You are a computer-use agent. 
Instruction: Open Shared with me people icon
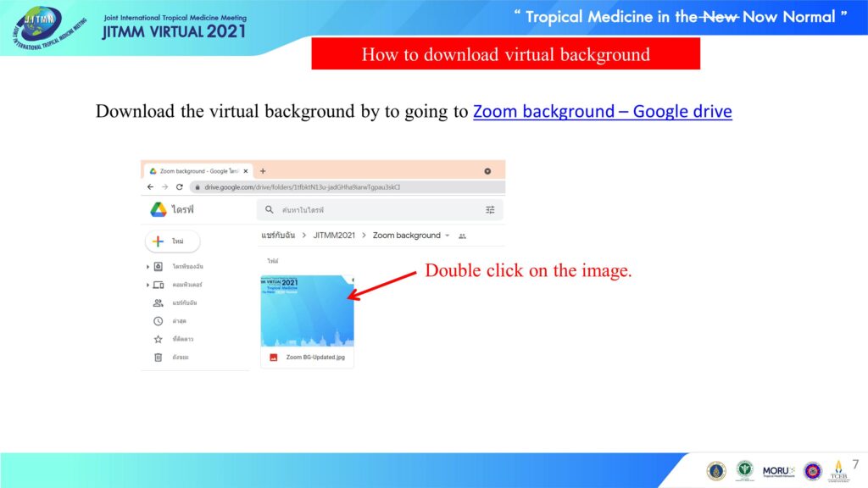point(158,302)
